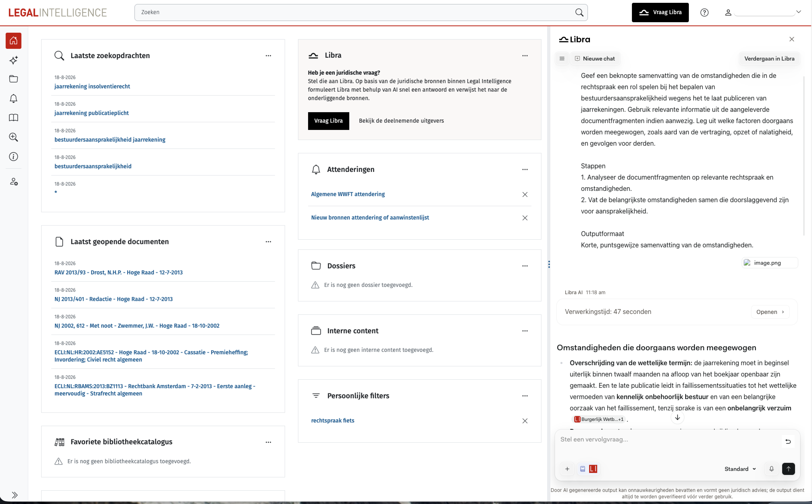Image resolution: width=812 pixels, height=504 pixels.
Task: Open ECLI:NL:RBAMS:2013:BZ1113 document link
Action: [155, 390]
